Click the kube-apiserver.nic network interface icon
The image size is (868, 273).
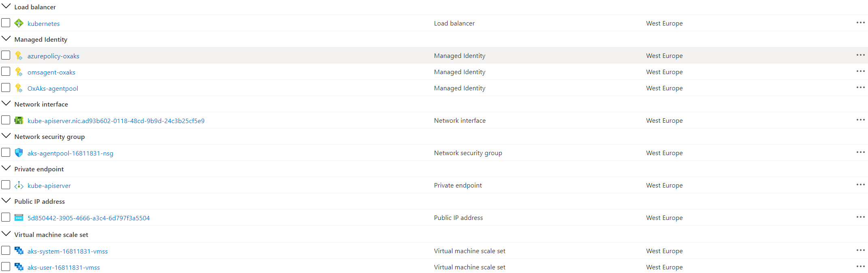19,120
